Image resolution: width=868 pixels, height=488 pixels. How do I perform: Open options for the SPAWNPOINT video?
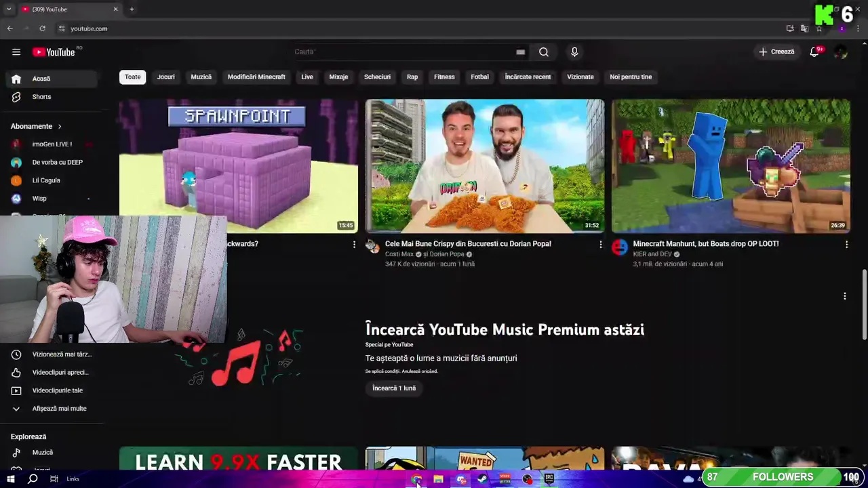[354, 245]
